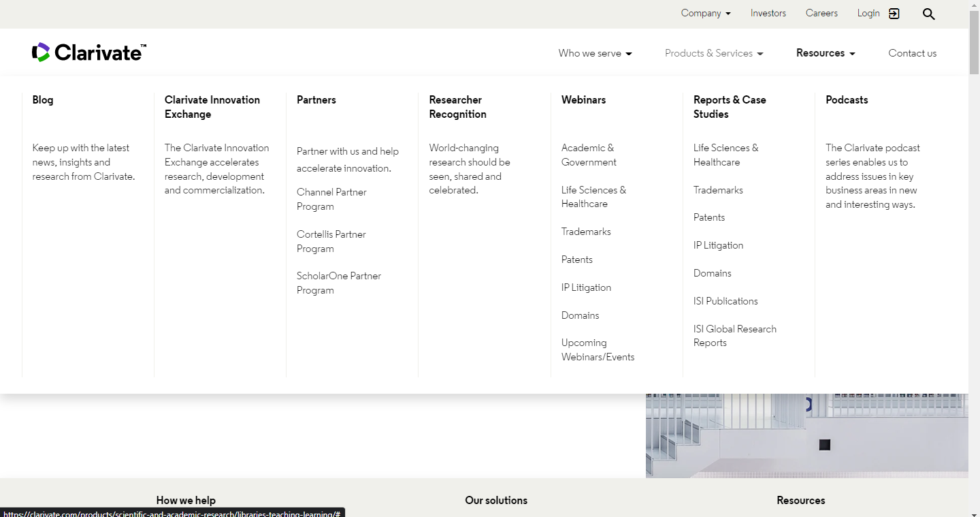The height and width of the screenshot is (517, 980).
Task: Select Life Sciences & Healthcare under Webinars
Action: pos(593,197)
